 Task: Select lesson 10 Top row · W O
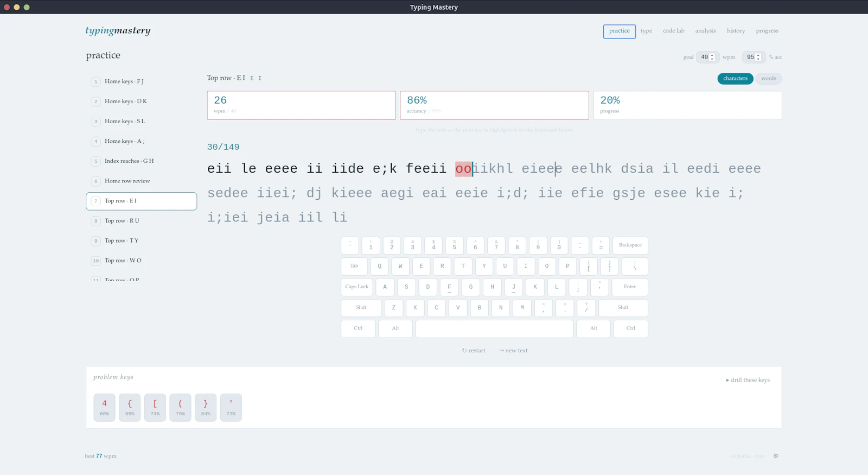pos(141,261)
